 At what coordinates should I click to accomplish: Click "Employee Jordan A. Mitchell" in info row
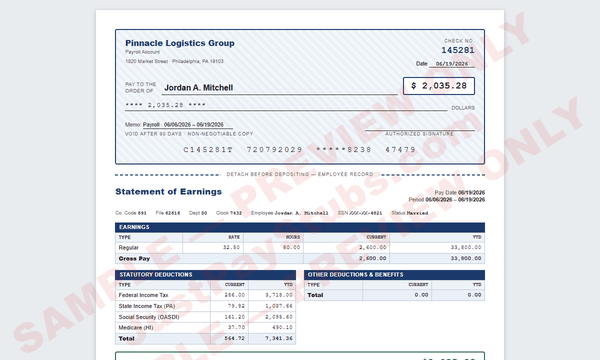pos(290,213)
